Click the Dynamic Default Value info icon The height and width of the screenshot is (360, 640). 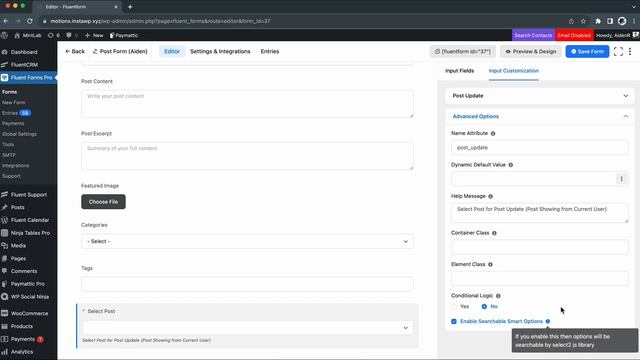(511, 165)
